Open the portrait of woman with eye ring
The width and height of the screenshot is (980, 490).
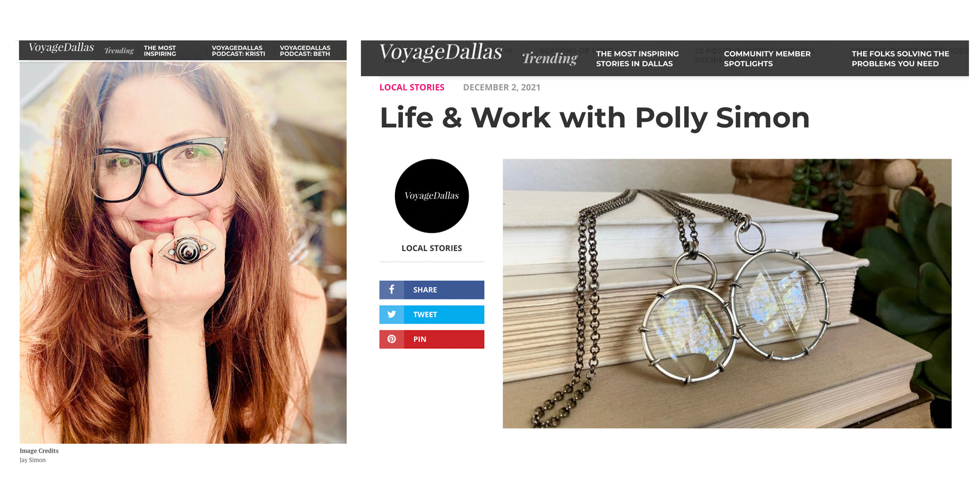[x=183, y=252]
